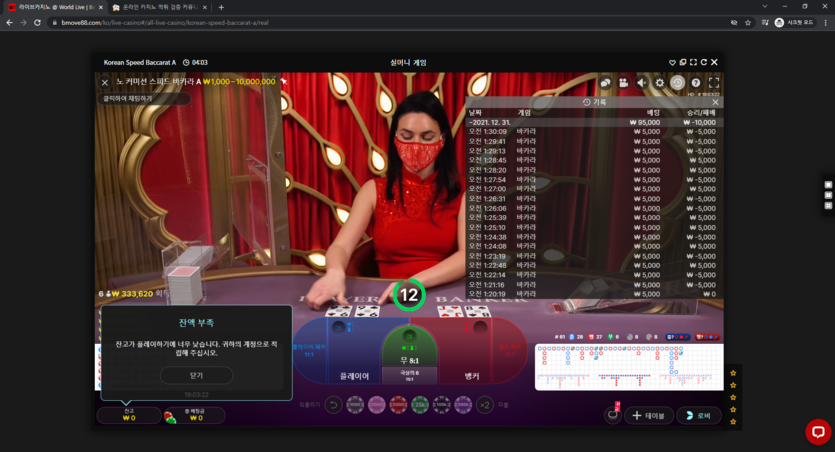Expand the 2021. 12. 31. history date row
The image size is (835, 452).
coord(592,122)
